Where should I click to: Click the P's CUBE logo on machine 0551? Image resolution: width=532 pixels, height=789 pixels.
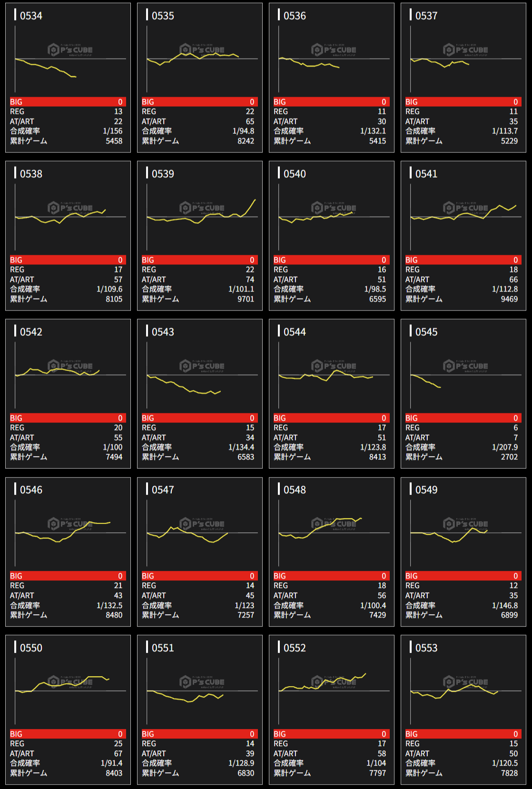click(202, 682)
